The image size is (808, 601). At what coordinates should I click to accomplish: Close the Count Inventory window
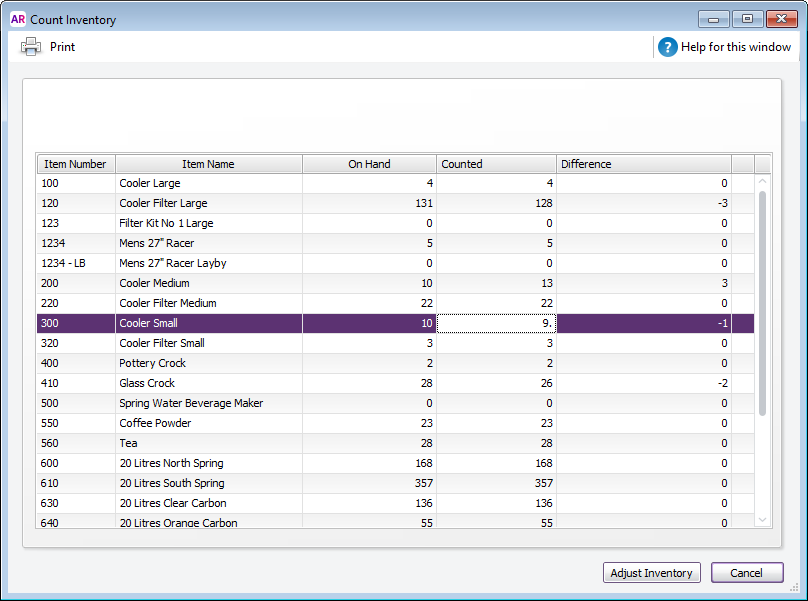tap(781, 19)
